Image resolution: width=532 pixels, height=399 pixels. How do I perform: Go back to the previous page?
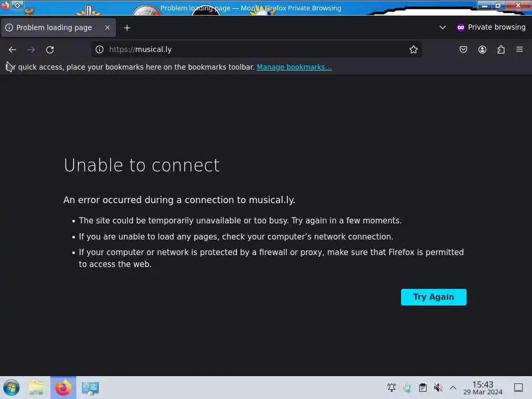coord(12,49)
